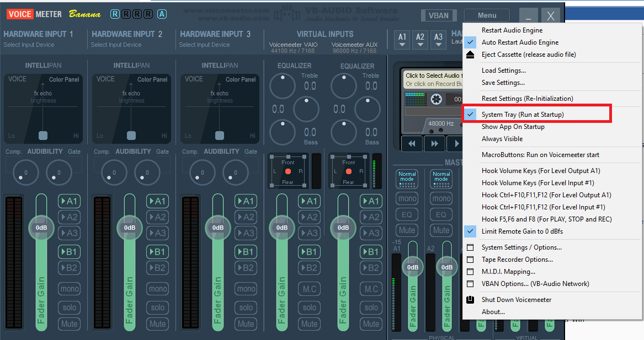Click first blue R indicator in title bar

(x=115, y=14)
